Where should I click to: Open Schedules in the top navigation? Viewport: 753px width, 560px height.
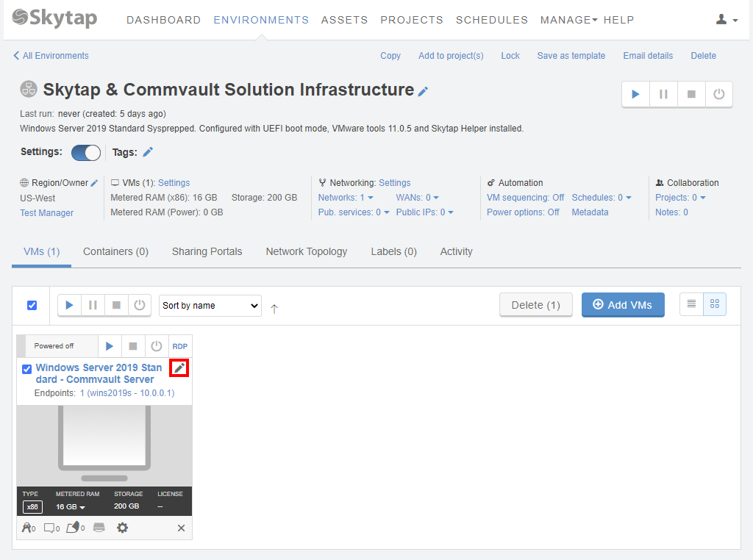492,20
